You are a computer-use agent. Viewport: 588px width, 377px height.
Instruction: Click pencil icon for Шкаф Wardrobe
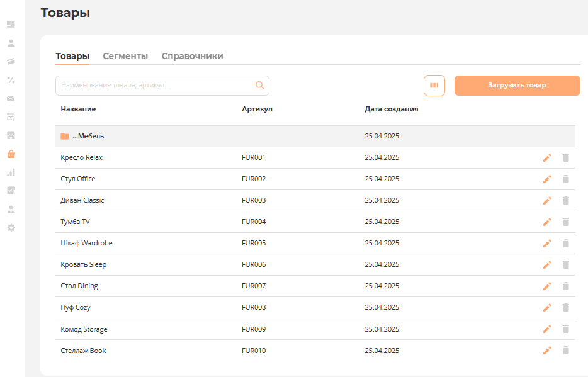pyautogui.click(x=546, y=244)
